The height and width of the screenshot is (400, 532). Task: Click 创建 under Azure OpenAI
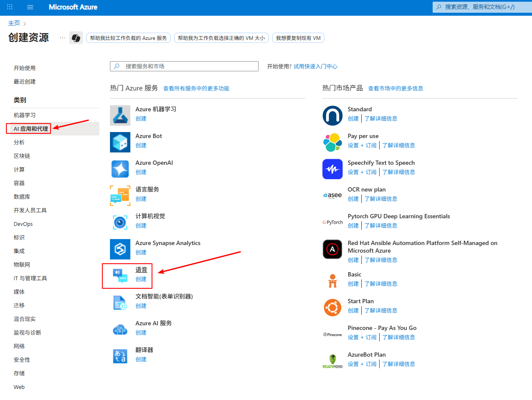click(x=141, y=172)
